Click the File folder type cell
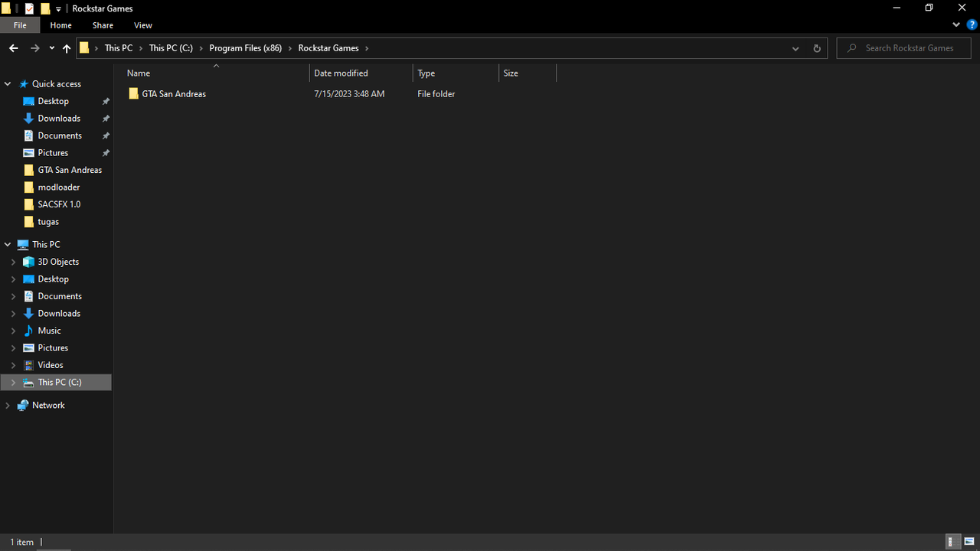980x551 pixels. point(436,93)
